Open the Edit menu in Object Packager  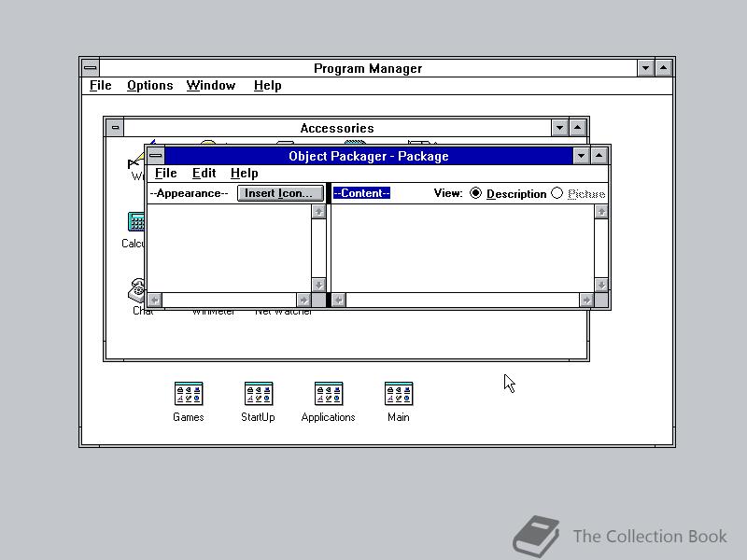[204, 173]
